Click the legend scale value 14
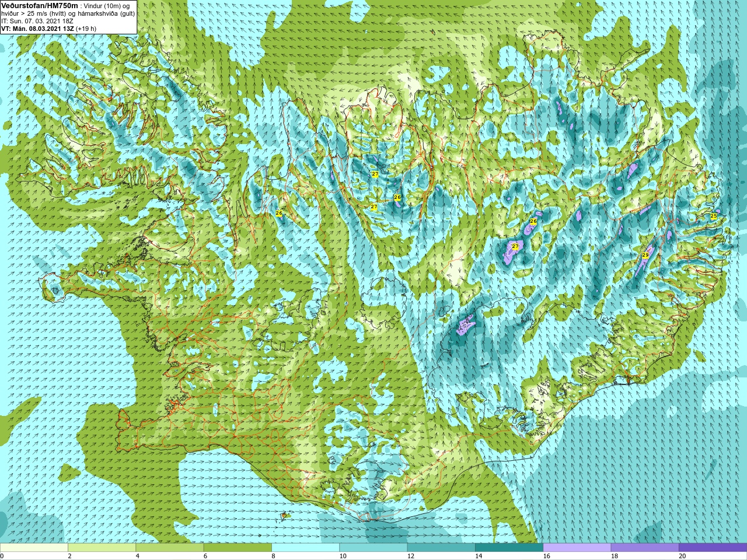Screen dimensions: 747x560 pyautogui.click(x=479, y=556)
